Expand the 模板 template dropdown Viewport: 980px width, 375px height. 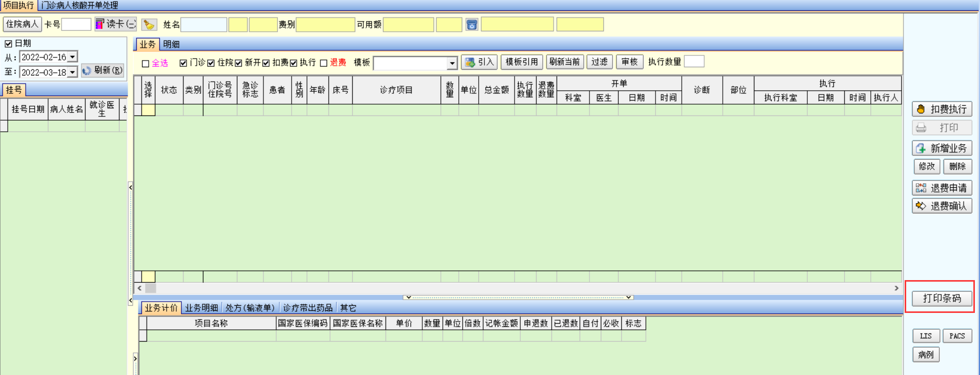click(452, 63)
